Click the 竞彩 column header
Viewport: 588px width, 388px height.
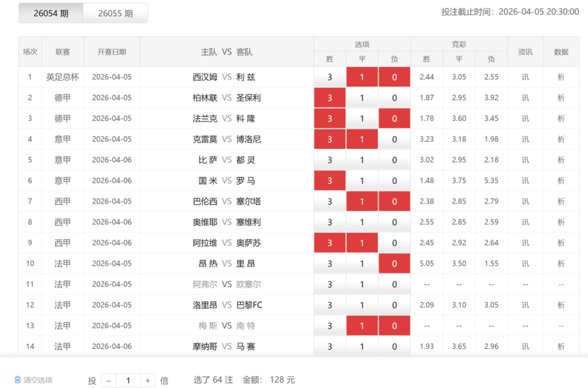click(459, 45)
